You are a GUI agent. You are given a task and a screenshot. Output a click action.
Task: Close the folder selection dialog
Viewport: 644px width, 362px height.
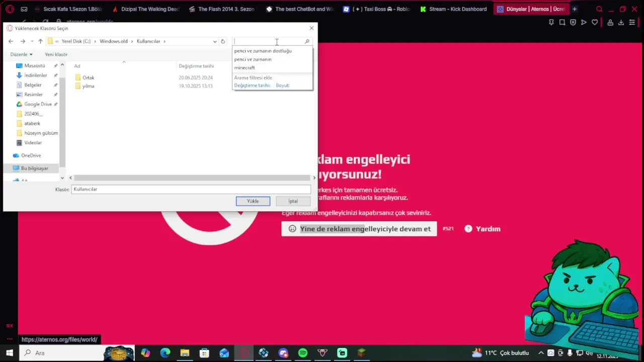[311, 28]
